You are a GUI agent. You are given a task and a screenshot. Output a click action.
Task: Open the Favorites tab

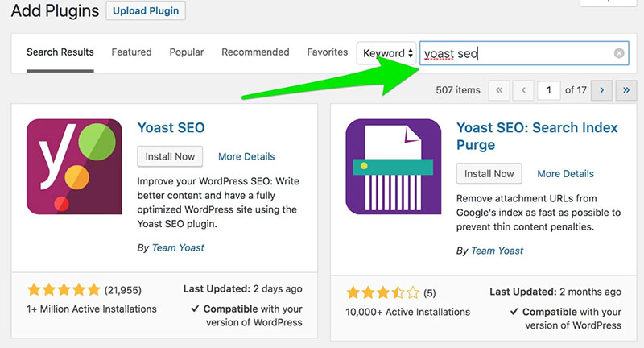coord(328,52)
